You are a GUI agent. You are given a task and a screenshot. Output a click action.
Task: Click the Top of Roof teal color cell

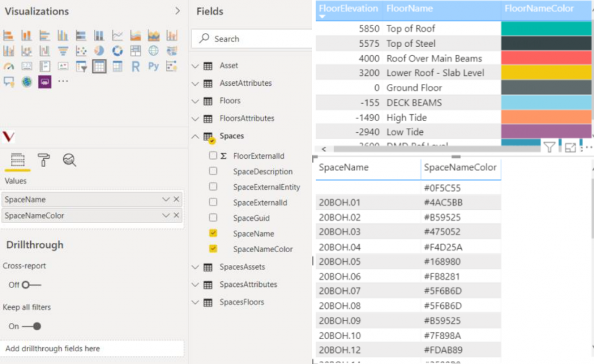point(546,28)
